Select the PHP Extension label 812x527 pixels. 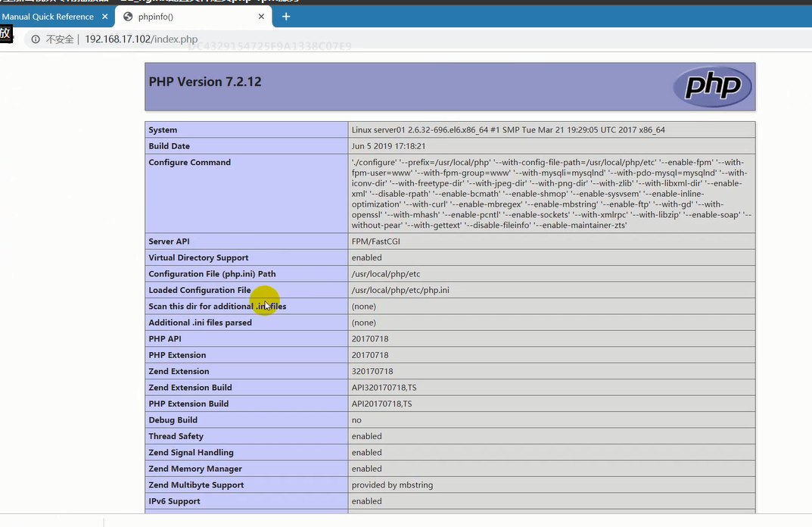pyautogui.click(x=177, y=355)
